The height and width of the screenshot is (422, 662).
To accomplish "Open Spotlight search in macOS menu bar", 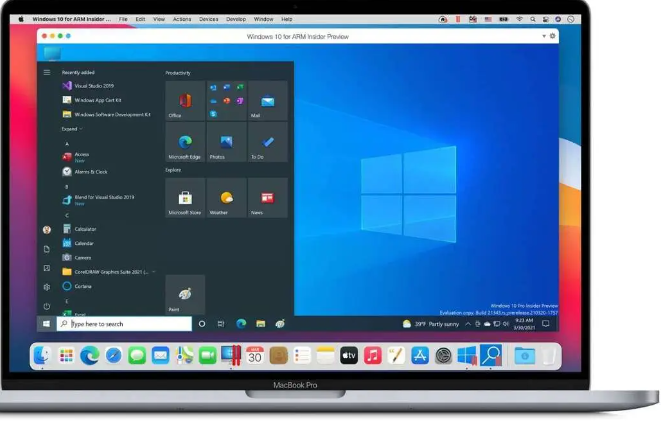I will click(533, 19).
